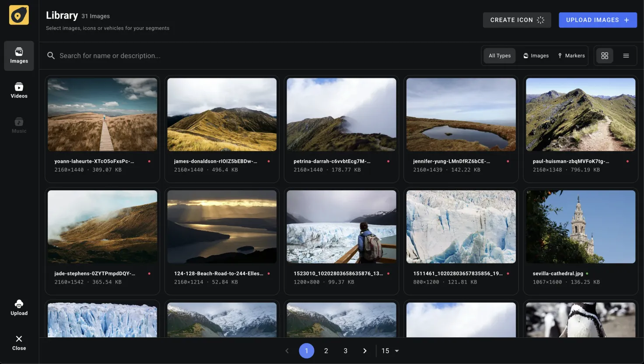Click the '2160×1542 · 365.54 KB' size text
644x364 pixels.
[x=88, y=282]
